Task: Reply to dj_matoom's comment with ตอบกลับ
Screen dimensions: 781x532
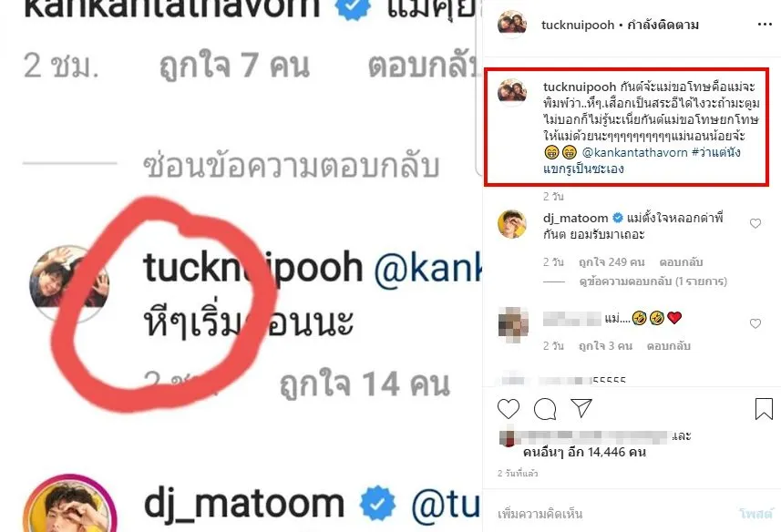Action: pos(681,262)
